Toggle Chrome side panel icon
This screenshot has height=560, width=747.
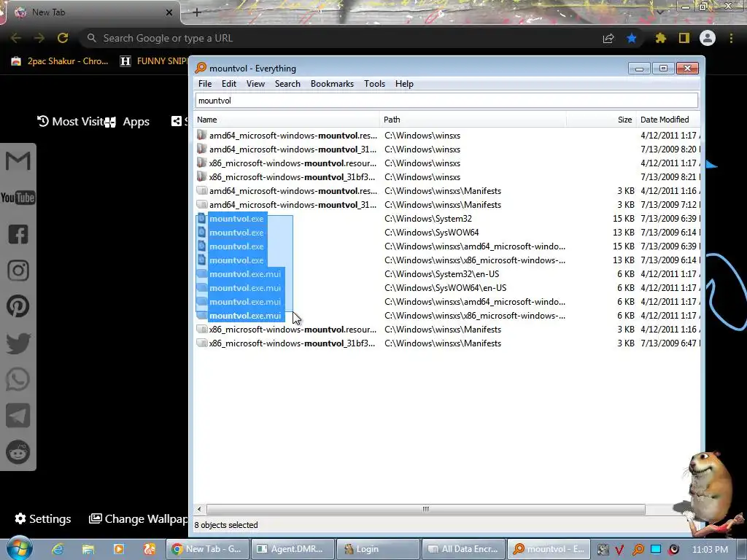(x=684, y=38)
